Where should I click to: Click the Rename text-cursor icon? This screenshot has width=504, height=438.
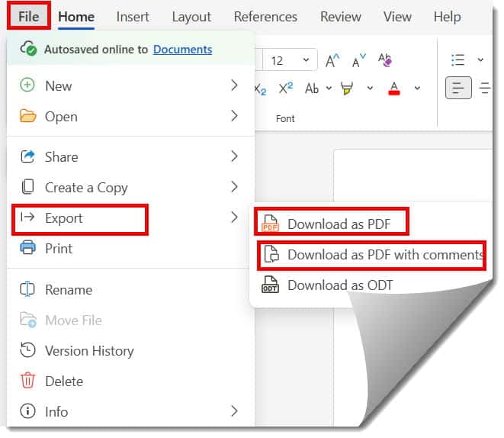[27, 289]
